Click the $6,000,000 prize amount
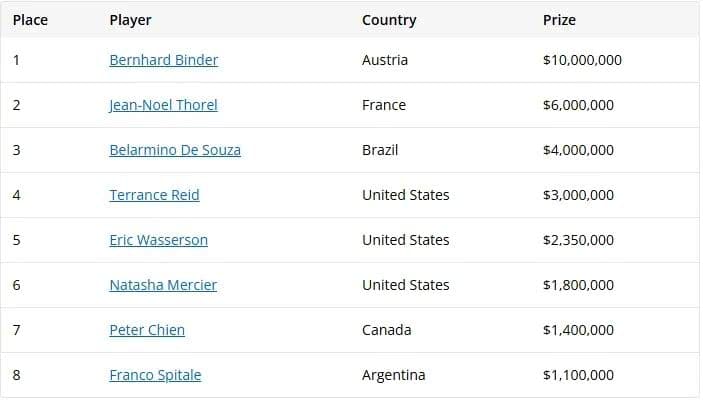 (x=578, y=105)
